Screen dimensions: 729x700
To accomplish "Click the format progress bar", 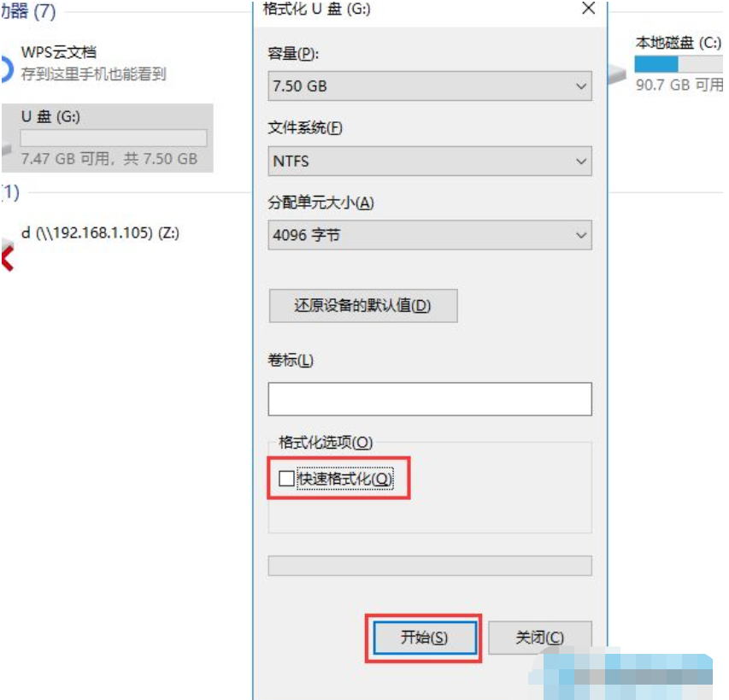I will tap(430, 566).
